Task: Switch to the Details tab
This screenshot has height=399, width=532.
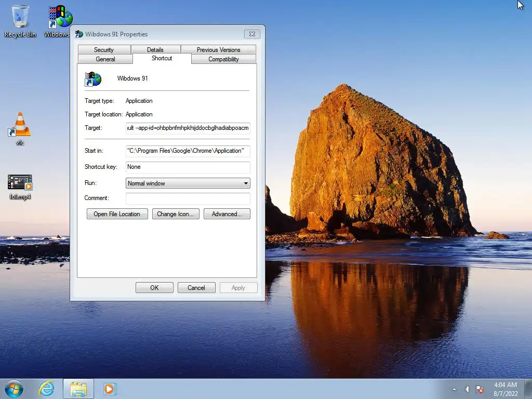Action: point(155,49)
